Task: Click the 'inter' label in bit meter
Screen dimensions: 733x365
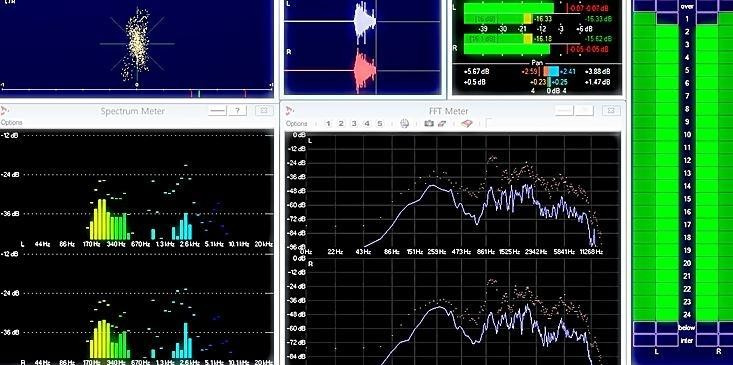Action: tap(687, 340)
